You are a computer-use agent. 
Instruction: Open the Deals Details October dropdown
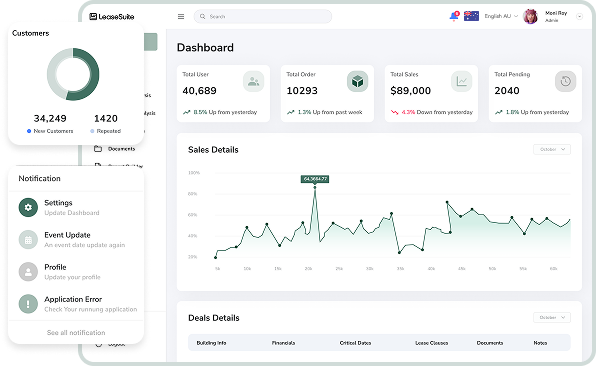click(552, 317)
